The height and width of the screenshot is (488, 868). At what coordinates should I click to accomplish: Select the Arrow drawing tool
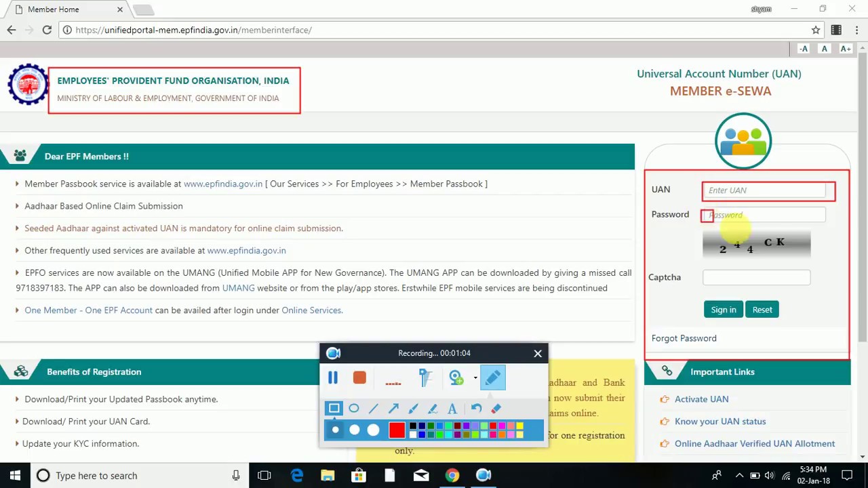tap(393, 408)
